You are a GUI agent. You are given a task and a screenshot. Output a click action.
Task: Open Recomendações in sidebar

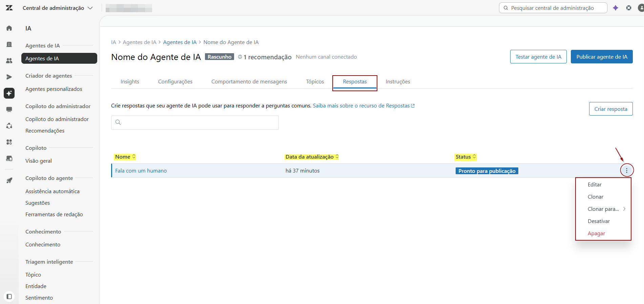point(45,130)
